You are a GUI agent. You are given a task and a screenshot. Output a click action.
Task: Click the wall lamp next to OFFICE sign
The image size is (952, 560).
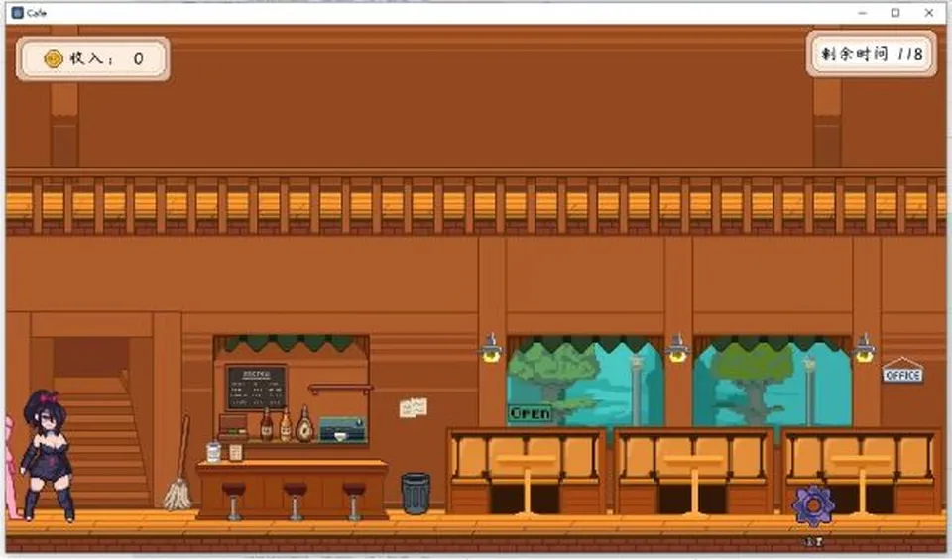click(864, 348)
